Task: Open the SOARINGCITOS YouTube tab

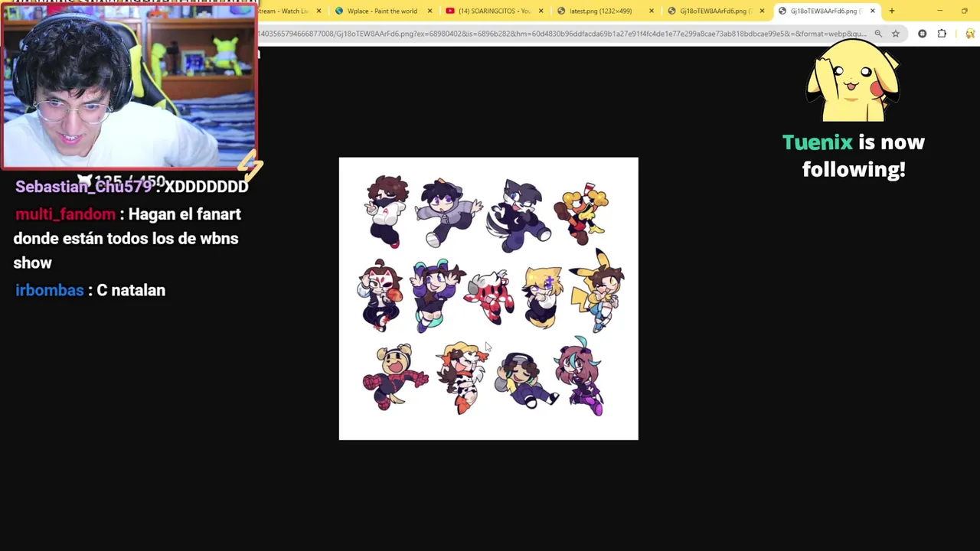Action: click(494, 11)
